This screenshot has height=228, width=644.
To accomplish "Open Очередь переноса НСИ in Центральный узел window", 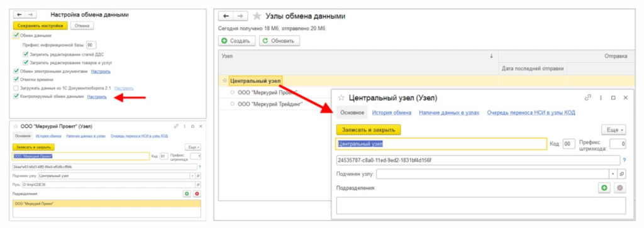I will pyautogui.click(x=531, y=112).
